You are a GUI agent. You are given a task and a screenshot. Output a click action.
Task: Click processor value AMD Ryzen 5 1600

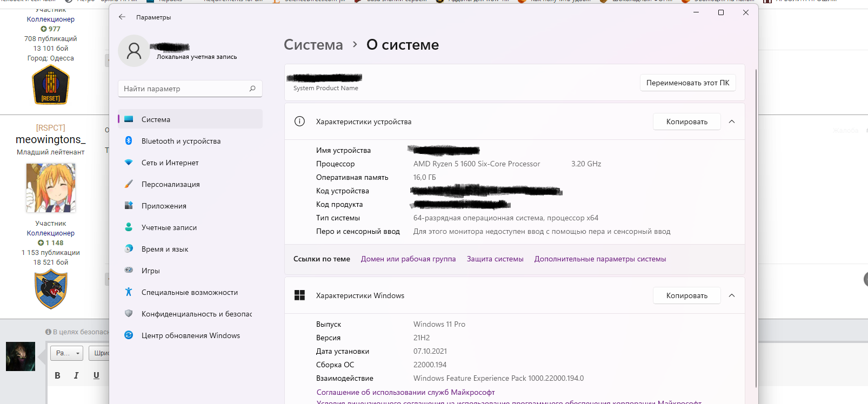point(477,164)
